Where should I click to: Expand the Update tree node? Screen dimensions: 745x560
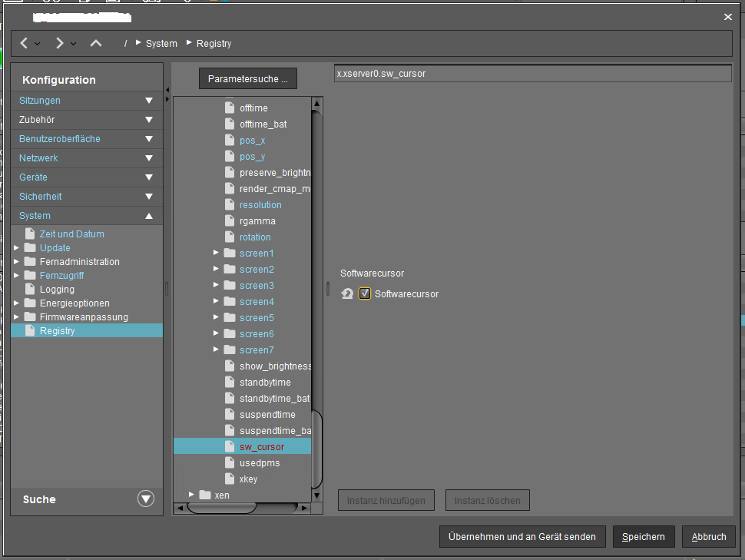(x=17, y=248)
